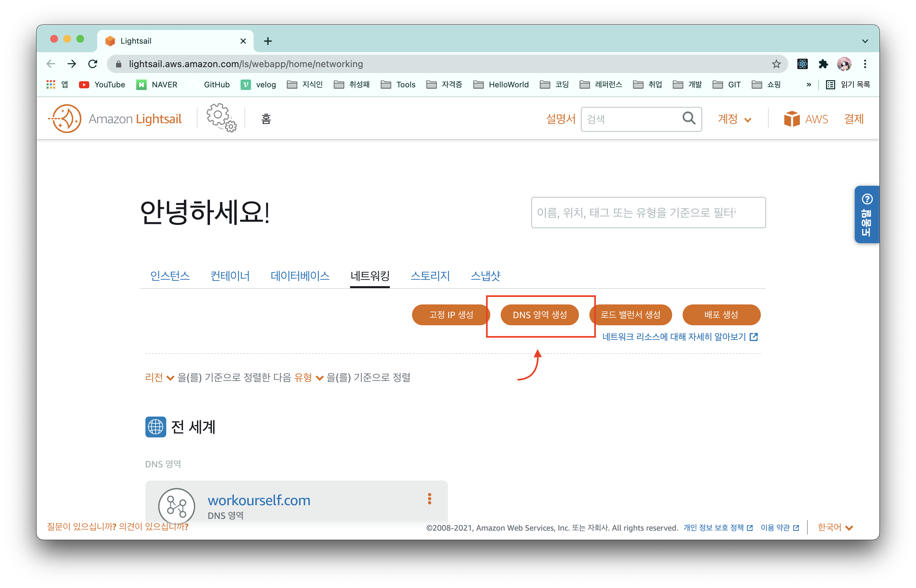Open the blue 도움말 help side tab

(866, 214)
